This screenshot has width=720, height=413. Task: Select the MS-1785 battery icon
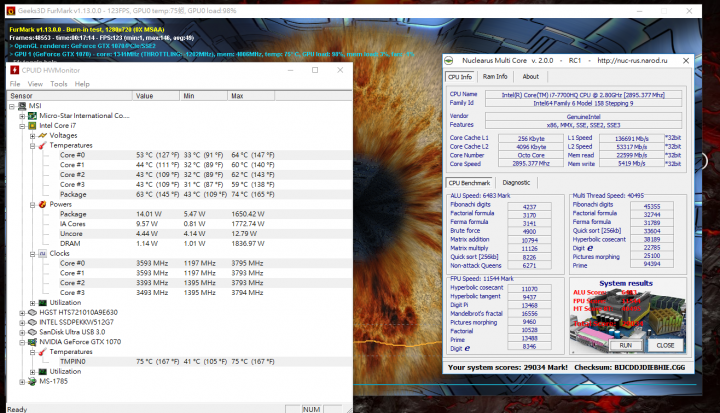(x=32, y=381)
